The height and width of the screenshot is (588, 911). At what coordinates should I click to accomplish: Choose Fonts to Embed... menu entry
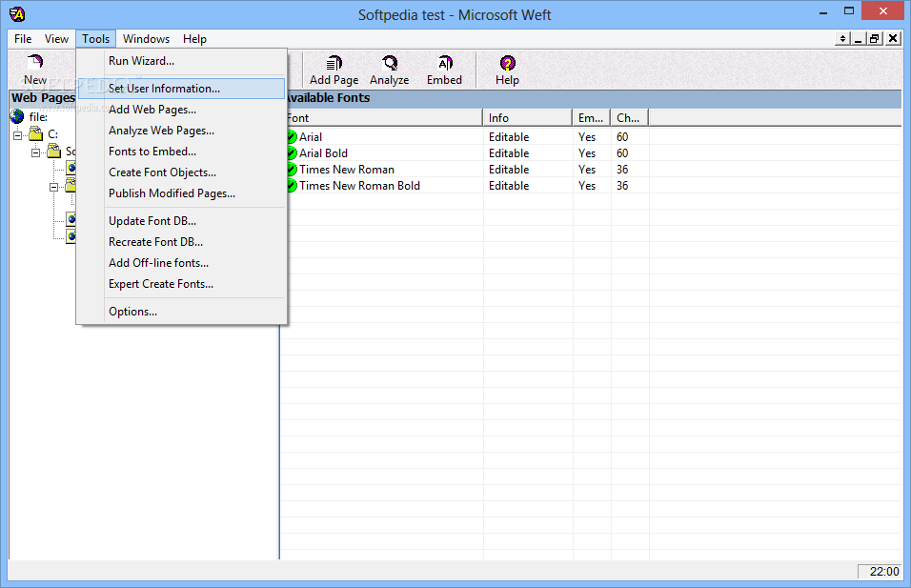(181, 152)
